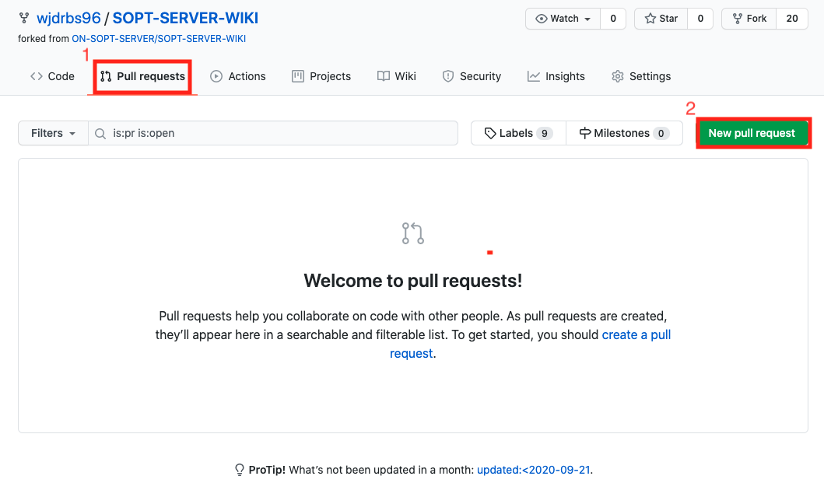The image size is (824, 504).
Task: Fork the repository
Action: pos(749,19)
